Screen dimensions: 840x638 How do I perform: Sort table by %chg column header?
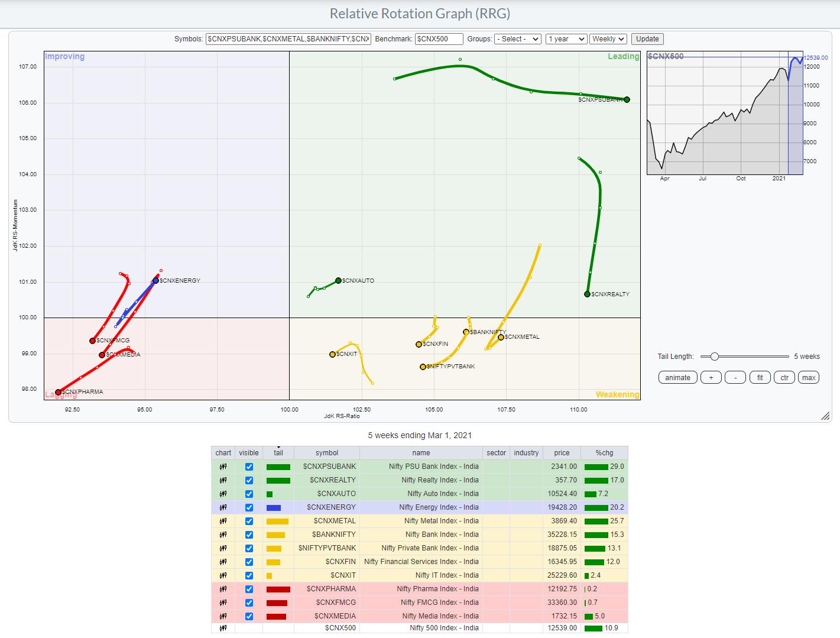tap(604, 453)
